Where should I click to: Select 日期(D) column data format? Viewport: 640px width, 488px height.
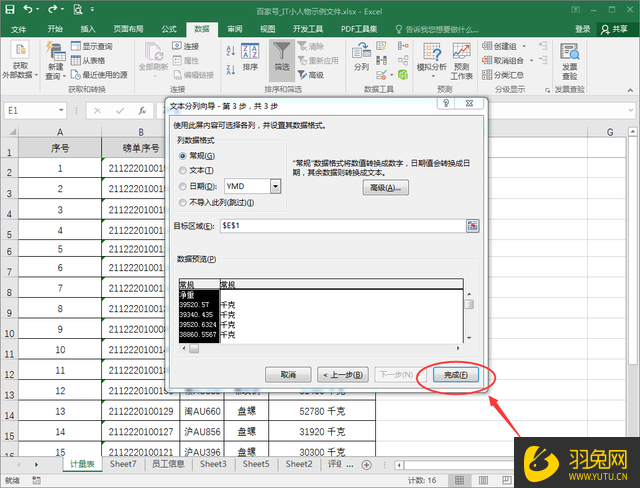(x=198, y=186)
